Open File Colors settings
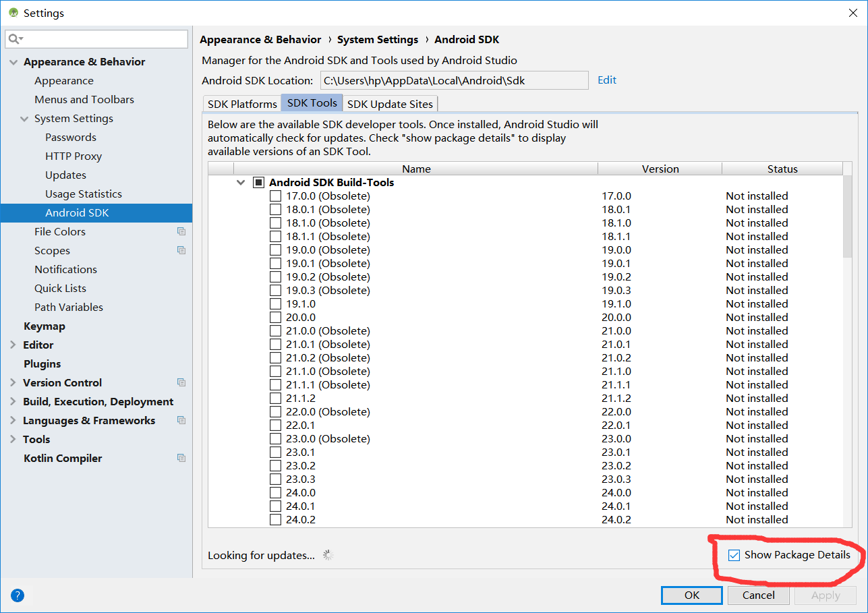This screenshot has width=868, height=613. click(x=60, y=231)
